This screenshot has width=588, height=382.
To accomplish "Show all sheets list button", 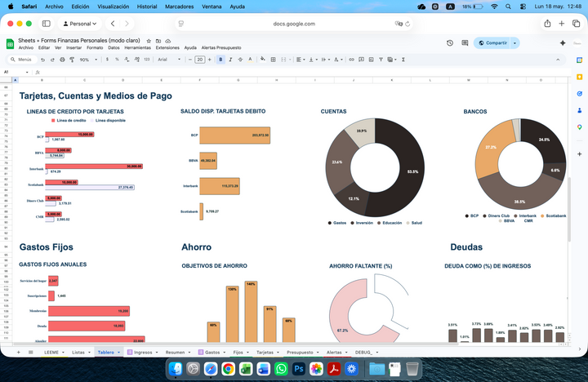I will coord(31,353).
